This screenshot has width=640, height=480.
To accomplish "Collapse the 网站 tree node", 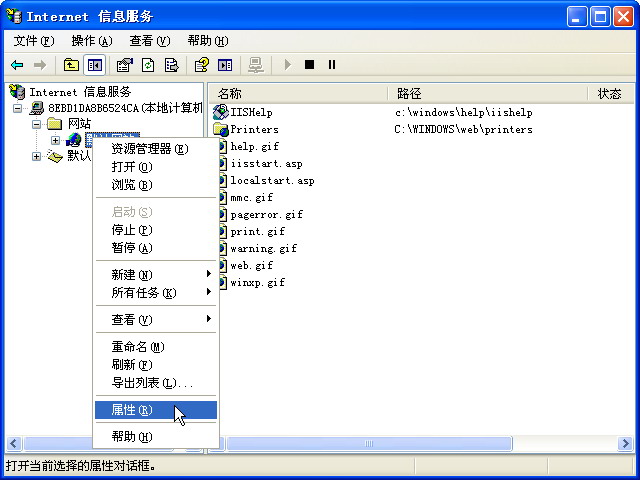I will (36, 124).
